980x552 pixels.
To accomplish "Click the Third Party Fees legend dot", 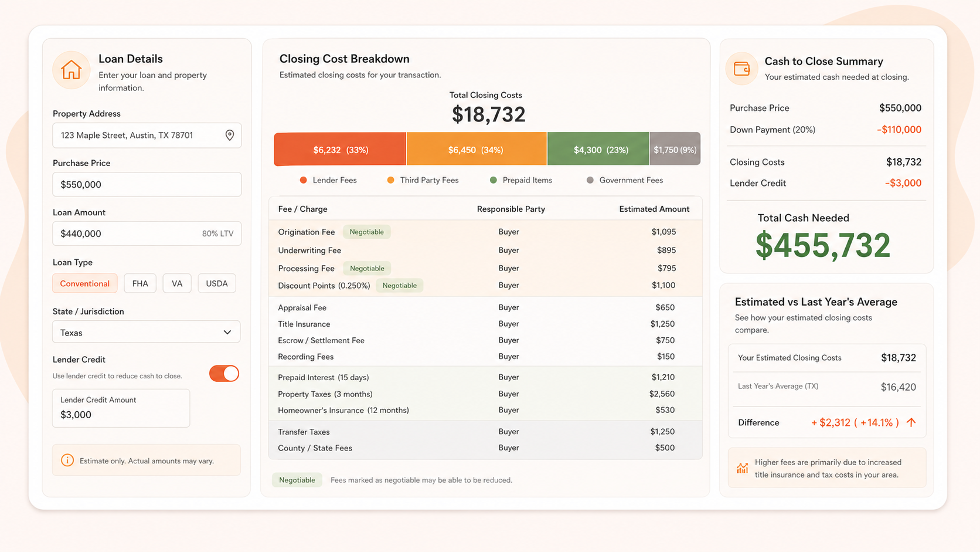I will click(x=390, y=180).
